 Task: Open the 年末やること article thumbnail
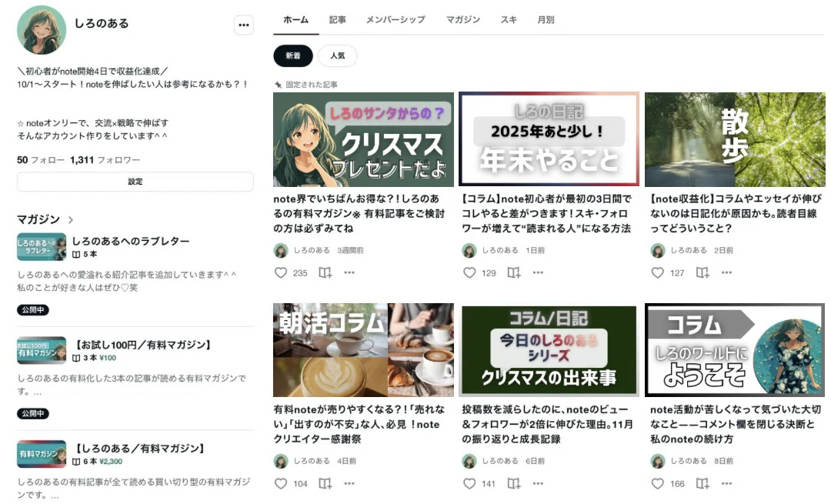click(x=549, y=139)
